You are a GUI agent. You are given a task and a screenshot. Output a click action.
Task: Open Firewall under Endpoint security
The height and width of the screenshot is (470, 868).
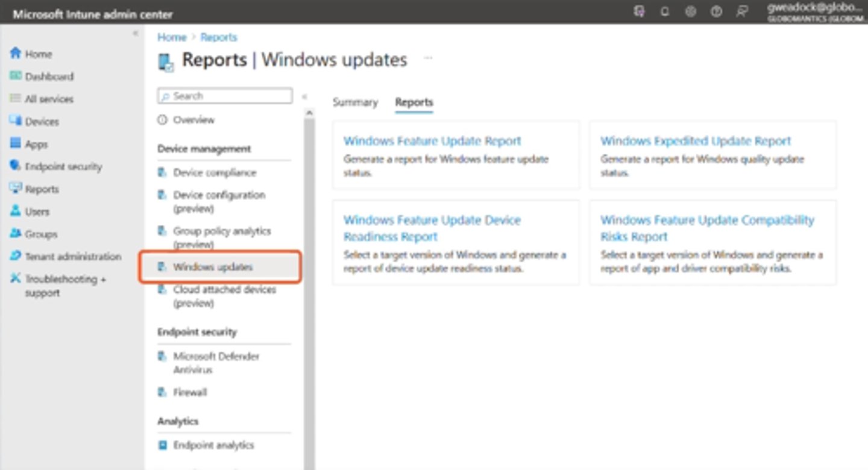click(190, 392)
